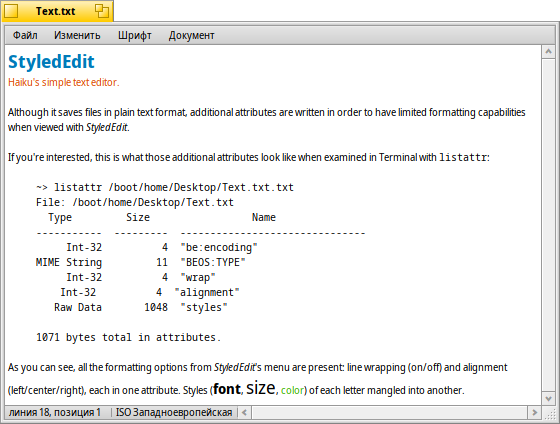The height and width of the screenshot is (424, 560).
Task: Click the vertical scrollbar down arrow
Action: pos(548,398)
